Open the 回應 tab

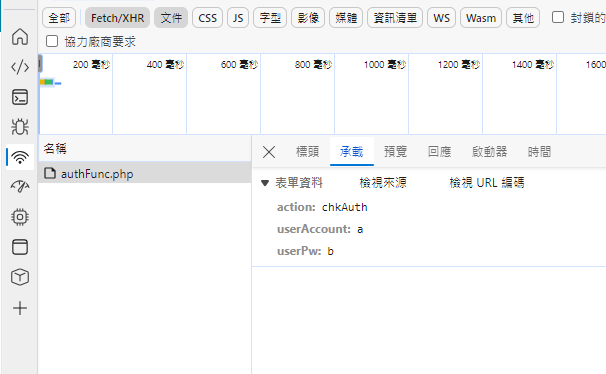(x=439, y=151)
